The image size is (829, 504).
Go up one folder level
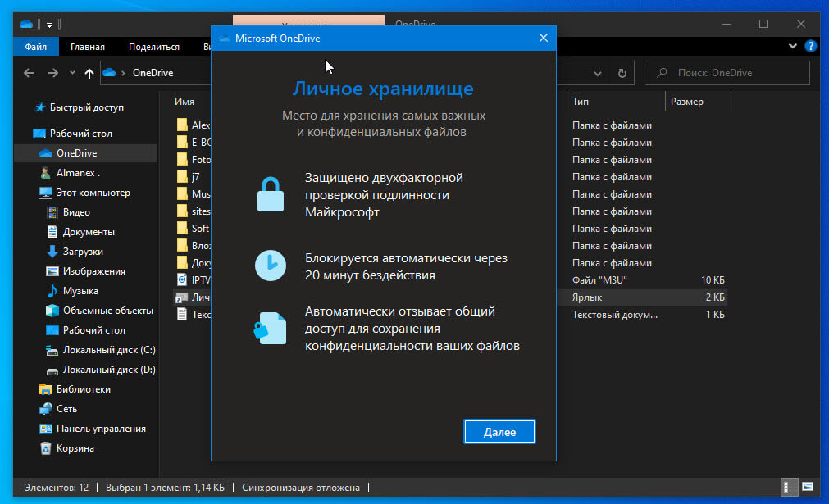89,73
